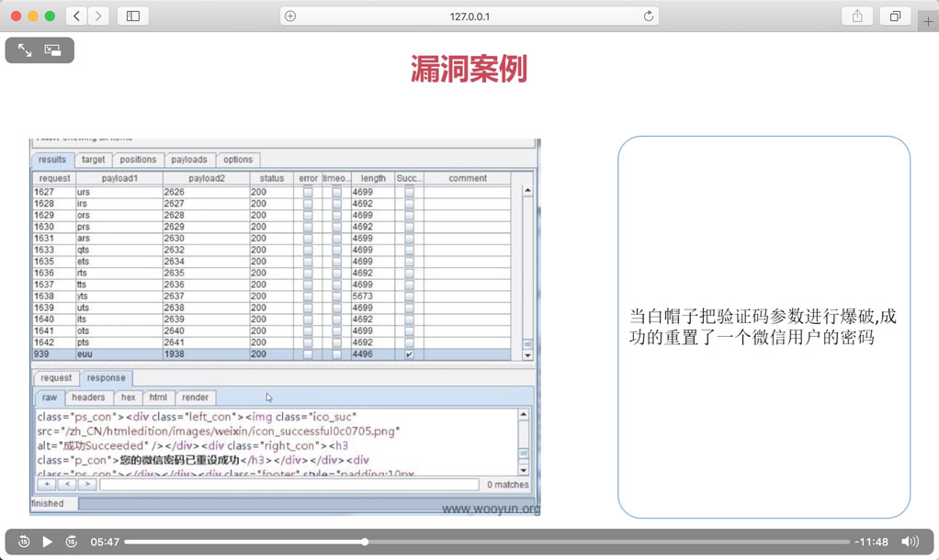Viewport: 939px width, 560px height.
Task: Toggle the checked Success box for request 939
Action: pyautogui.click(x=409, y=354)
